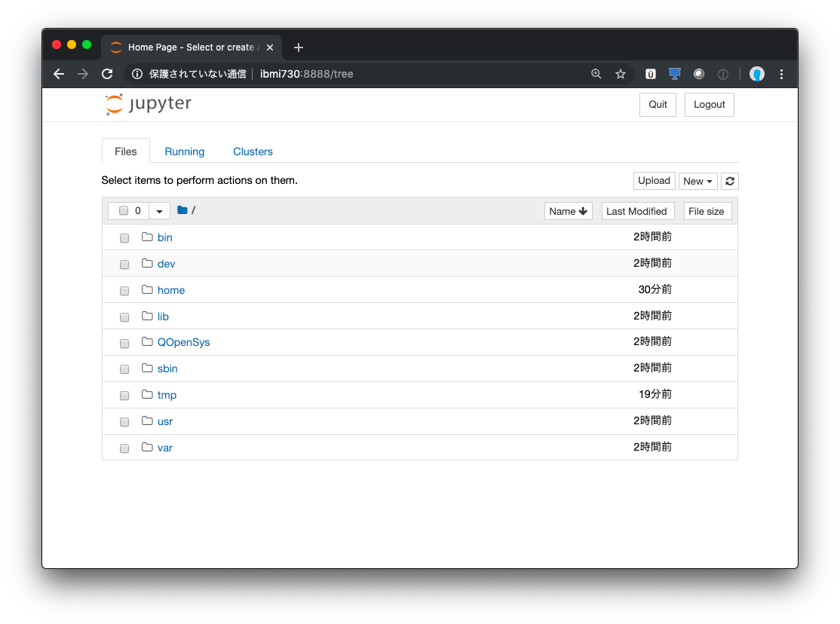840x624 pixels.
Task: Open the dev folder link
Action: tap(166, 264)
